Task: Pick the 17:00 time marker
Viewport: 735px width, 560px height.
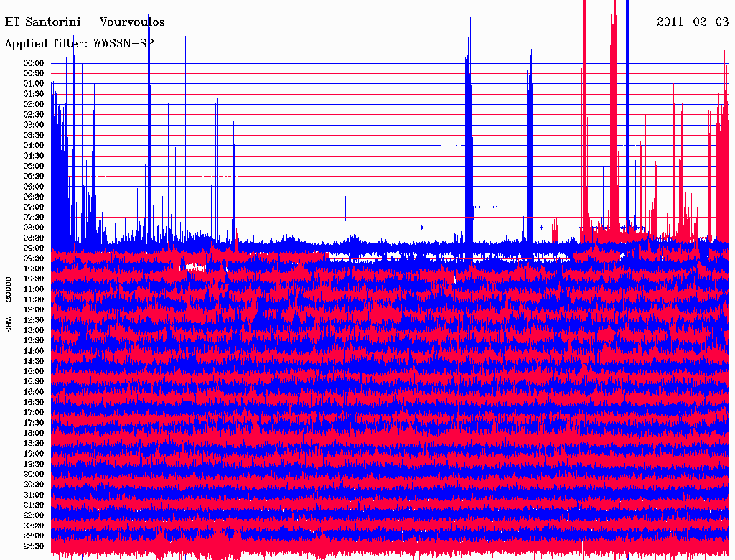Action: click(x=34, y=413)
